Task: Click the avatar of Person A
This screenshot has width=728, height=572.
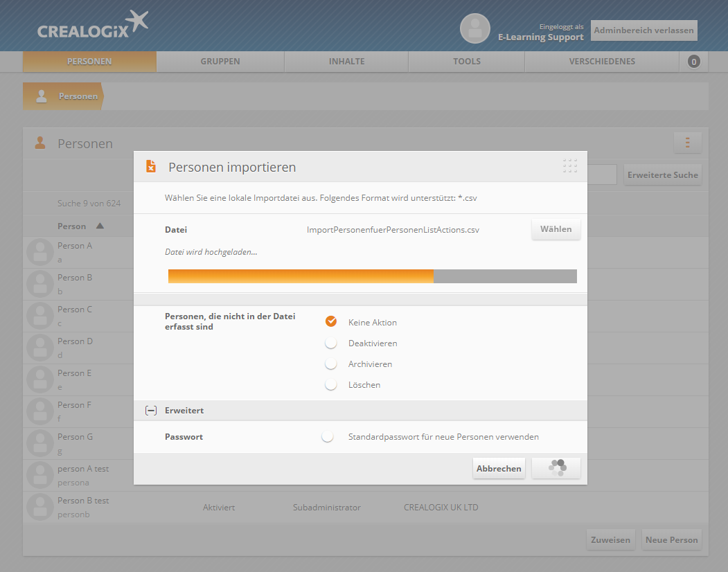Action: click(39, 252)
